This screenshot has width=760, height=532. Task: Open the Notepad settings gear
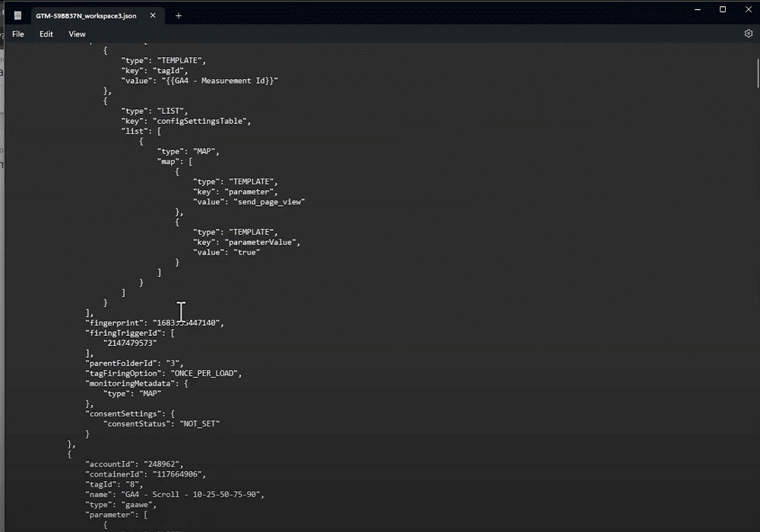(749, 33)
